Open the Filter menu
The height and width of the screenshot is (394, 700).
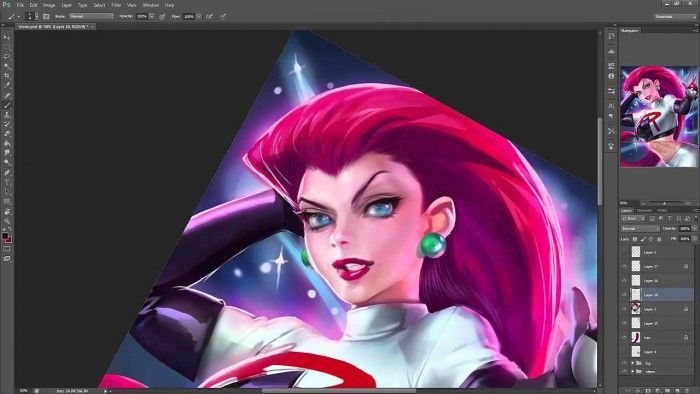point(117,5)
